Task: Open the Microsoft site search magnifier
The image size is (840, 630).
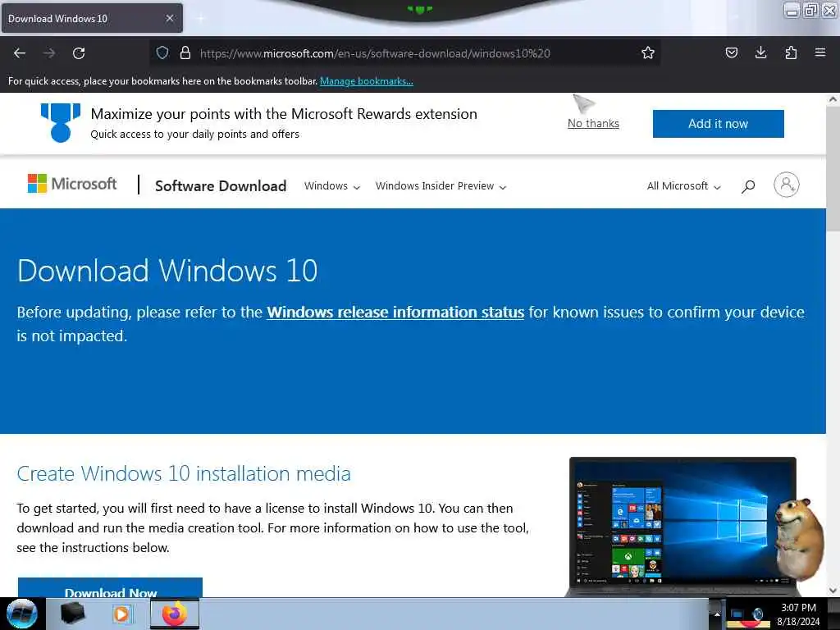Action: click(x=748, y=186)
